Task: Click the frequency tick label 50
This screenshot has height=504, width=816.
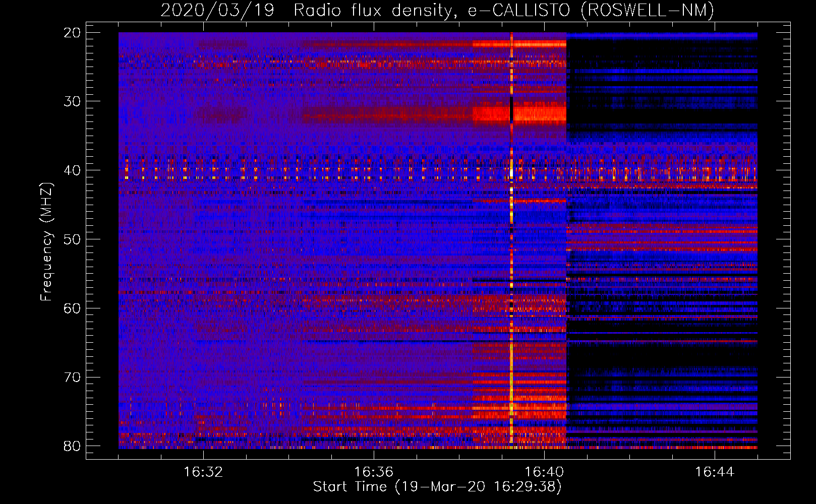Action: (73, 239)
